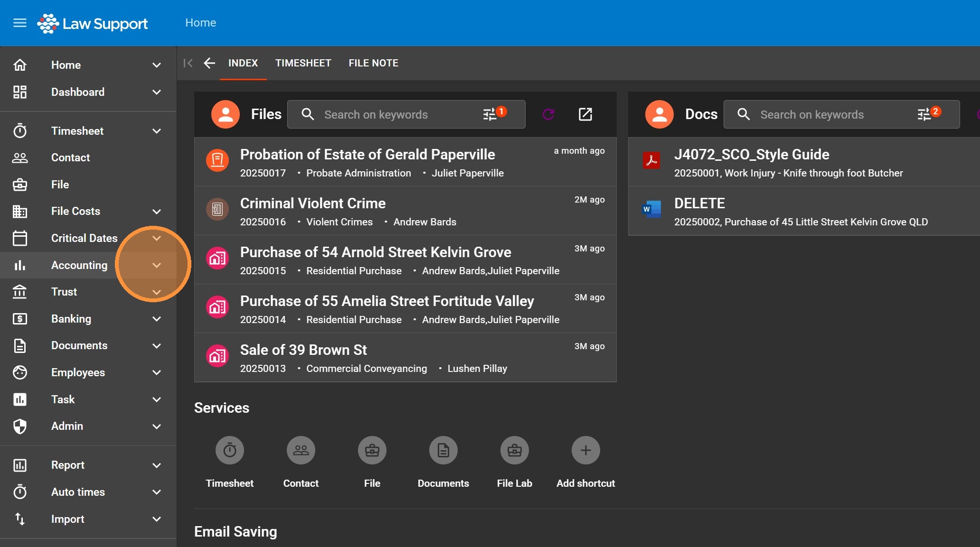Image resolution: width=980 pixels, height=547 pixels.
Task: Open Docs search filter options
Action: pos(924,114)
